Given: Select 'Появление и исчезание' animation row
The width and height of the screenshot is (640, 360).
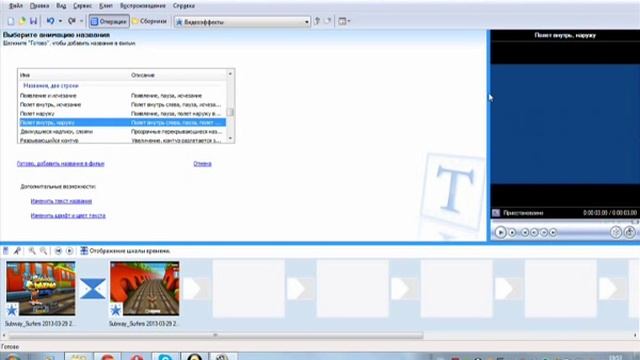Looking at the screenshot, I should (122, 96).
